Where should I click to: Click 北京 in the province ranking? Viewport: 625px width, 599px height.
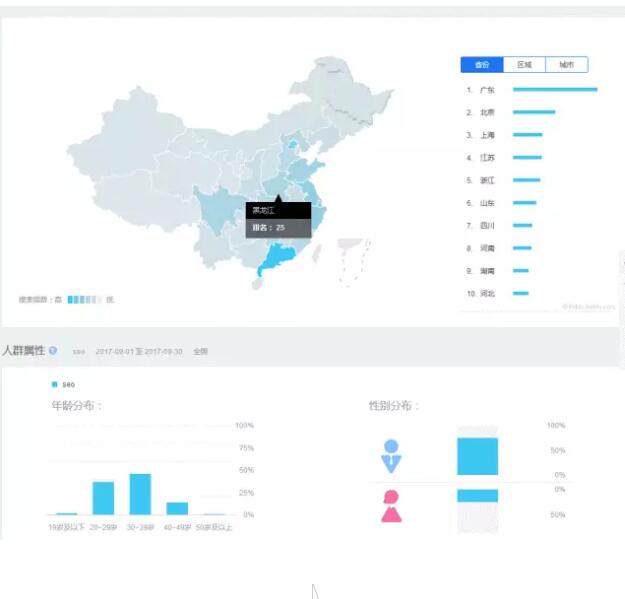487,112
